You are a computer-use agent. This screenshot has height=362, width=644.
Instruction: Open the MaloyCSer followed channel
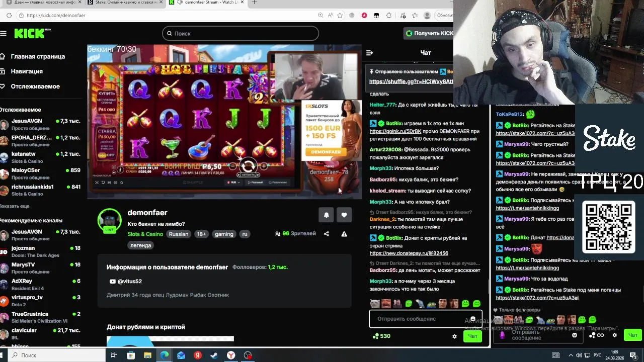(40, 173)
